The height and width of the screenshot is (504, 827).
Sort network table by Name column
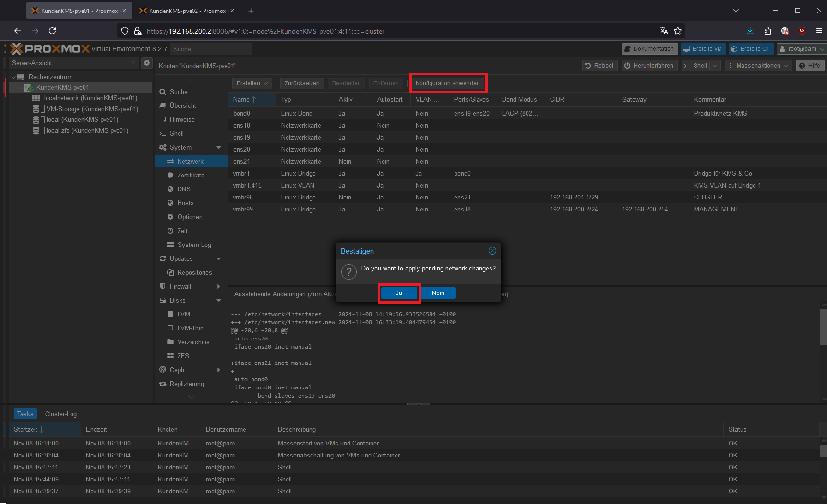pyautogui.click(x=241, y=99)
